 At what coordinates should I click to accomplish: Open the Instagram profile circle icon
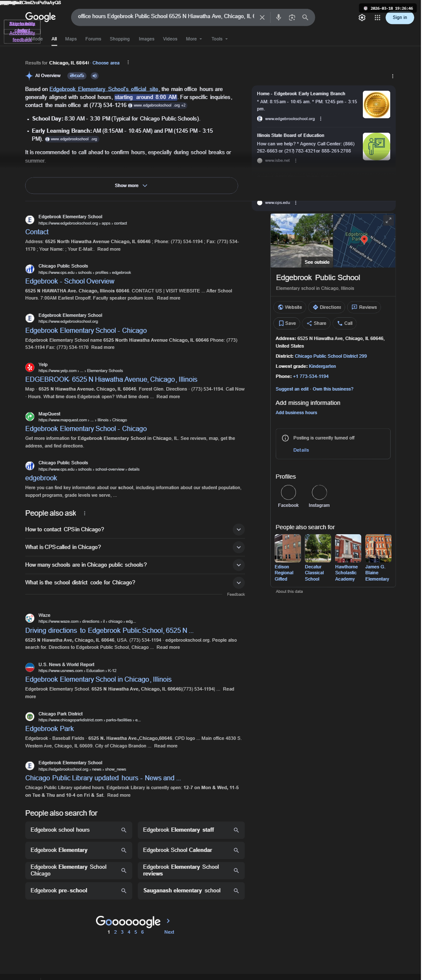319,492
